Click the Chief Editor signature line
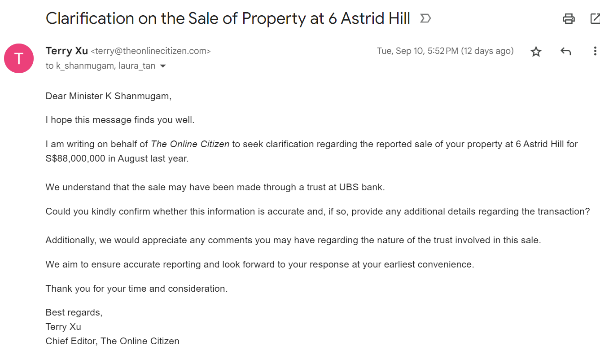This screenshot has height=364, width=600. pos(113,341)
